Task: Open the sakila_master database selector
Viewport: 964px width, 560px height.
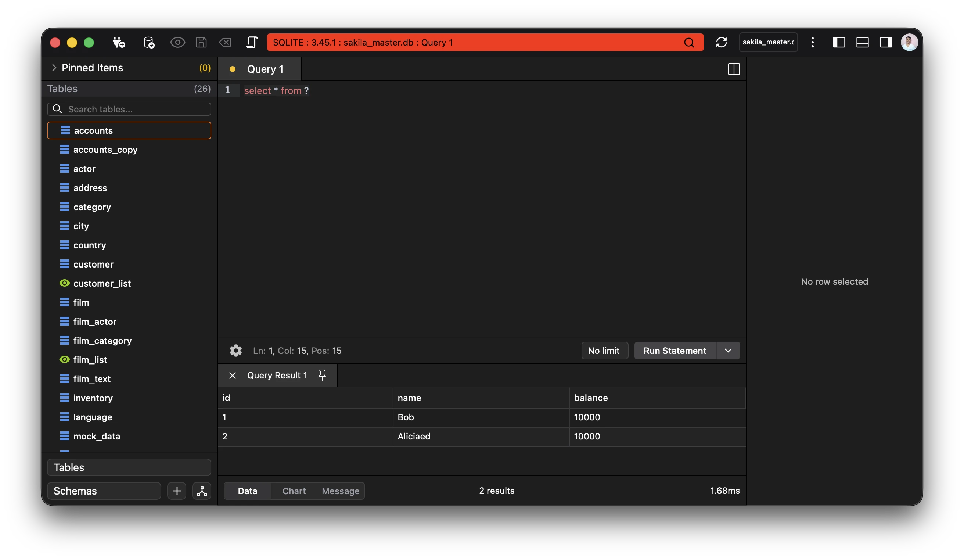Action: click(768, 43)
